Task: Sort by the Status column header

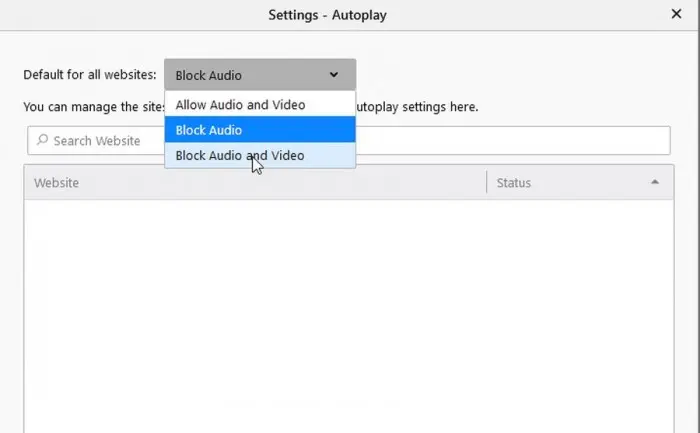Action: [580, 183]
